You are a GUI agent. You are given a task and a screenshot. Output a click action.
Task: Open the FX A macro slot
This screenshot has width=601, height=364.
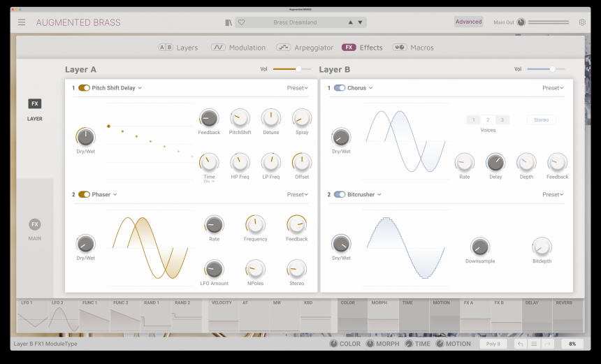coord(475,316)
